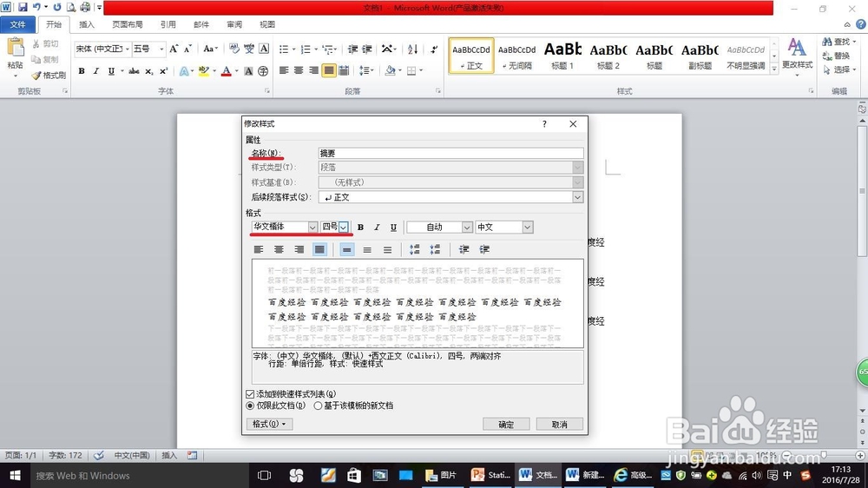The height and width of the screenshot is (488, 868).
Task: Click the 搜索 Web 和 Windows search box
Action: 138,475
